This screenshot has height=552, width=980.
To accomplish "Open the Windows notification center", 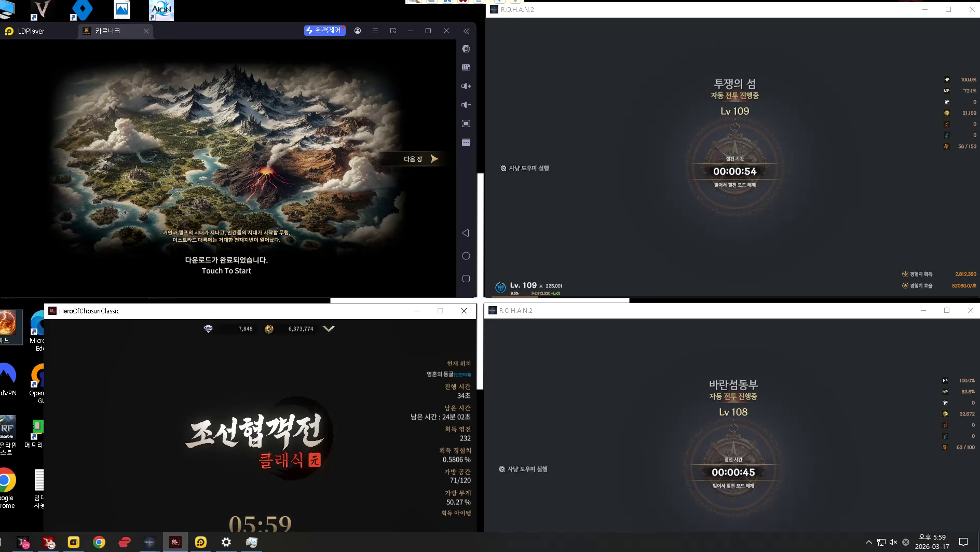I will pyautogui.click(x=963, y=542).
